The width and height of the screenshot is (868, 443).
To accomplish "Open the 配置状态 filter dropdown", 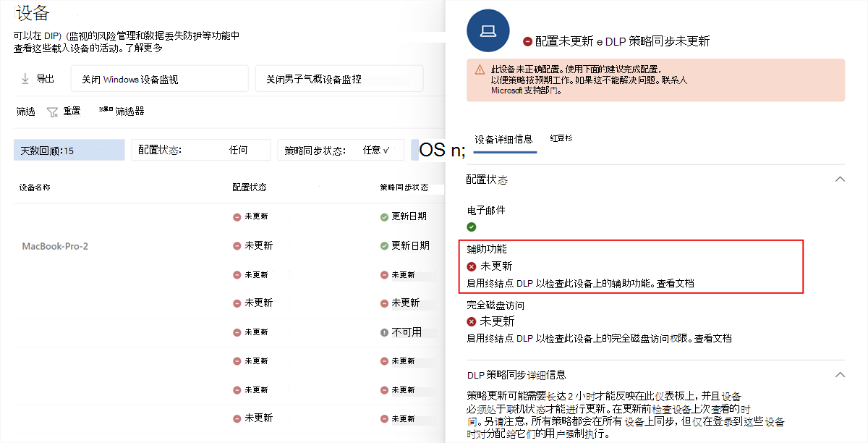I will pyautogui.click(x=201, y=150).
